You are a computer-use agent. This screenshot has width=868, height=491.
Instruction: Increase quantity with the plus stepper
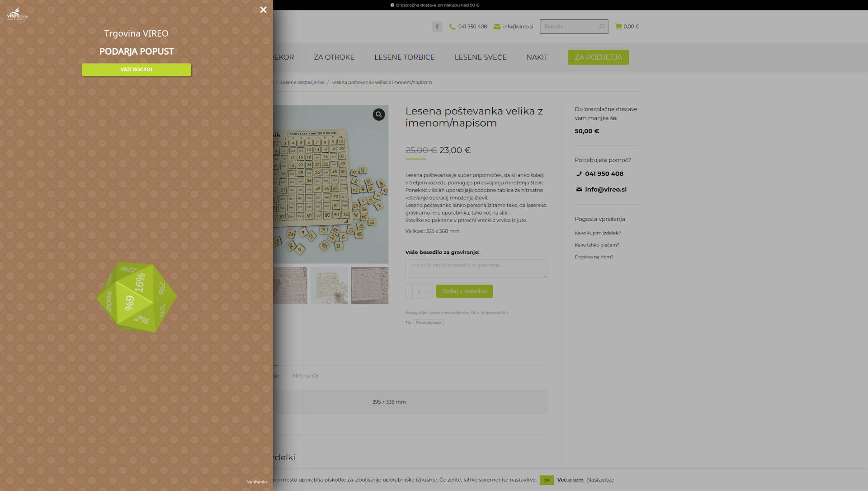coord(429,291)
